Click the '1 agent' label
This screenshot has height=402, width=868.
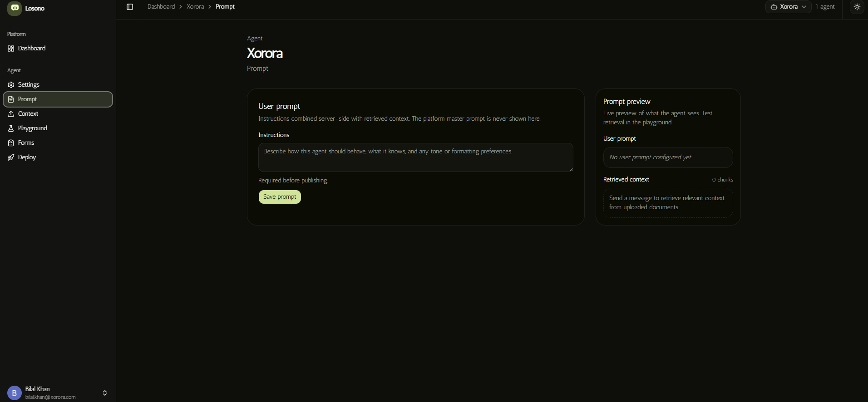point(825,7)
